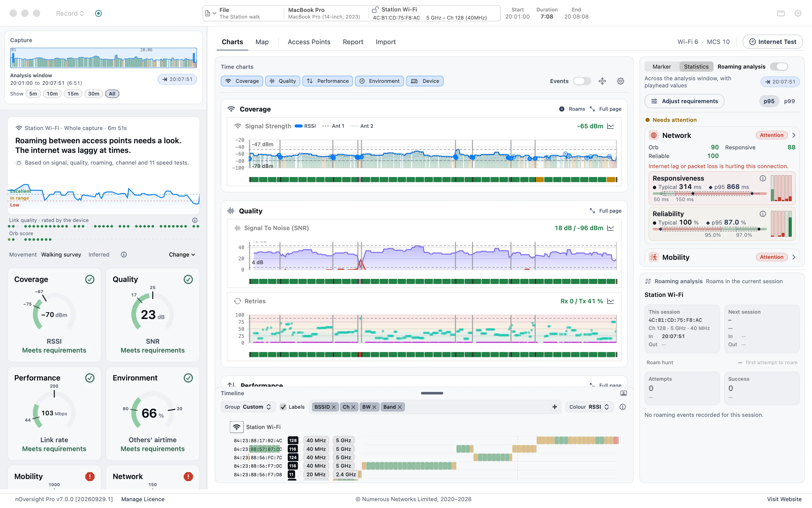This screenshot has height=508, width=812.
Task: Show Movement inferred info icon
Action: click(x=124, y=255)
